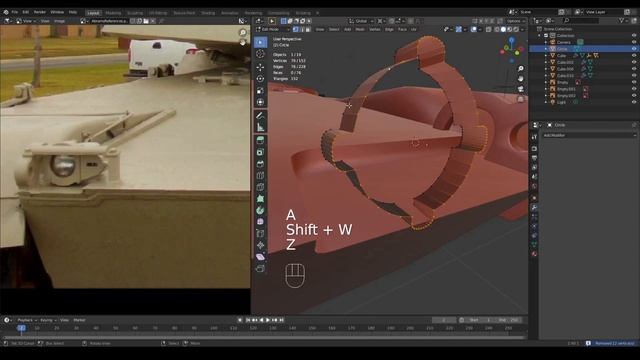Toggle camera view icon in viewport
The width and height of the screenshot is (640, 360).
click(520, 89)
